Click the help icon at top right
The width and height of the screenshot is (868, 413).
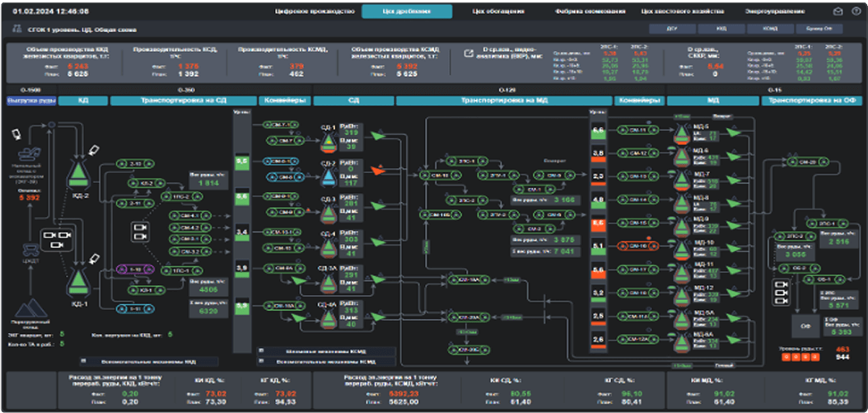click(856, 12)
